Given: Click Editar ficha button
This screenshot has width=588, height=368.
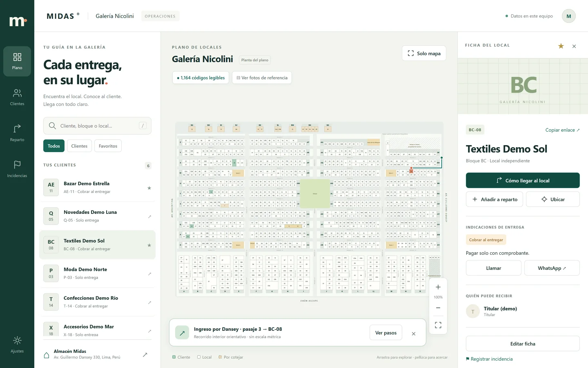Looking at the screenshot, I should click(523, 343).
